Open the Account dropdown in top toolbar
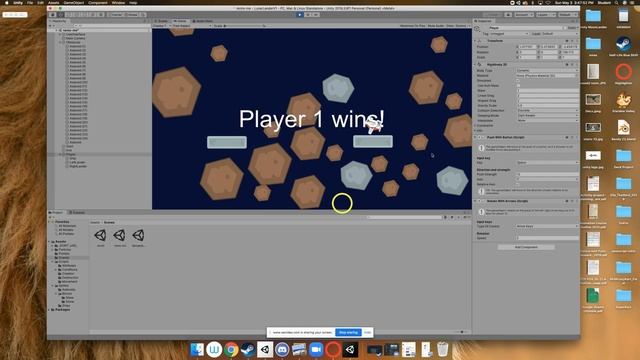Screen dimensions: 640x360 (524, 15)
